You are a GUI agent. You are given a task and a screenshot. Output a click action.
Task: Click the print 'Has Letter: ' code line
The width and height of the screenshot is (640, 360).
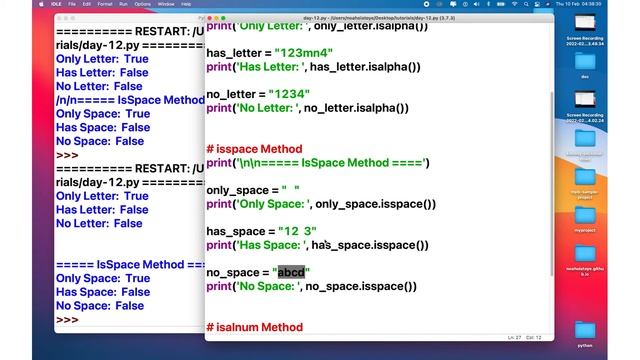(x=313, y=67)
